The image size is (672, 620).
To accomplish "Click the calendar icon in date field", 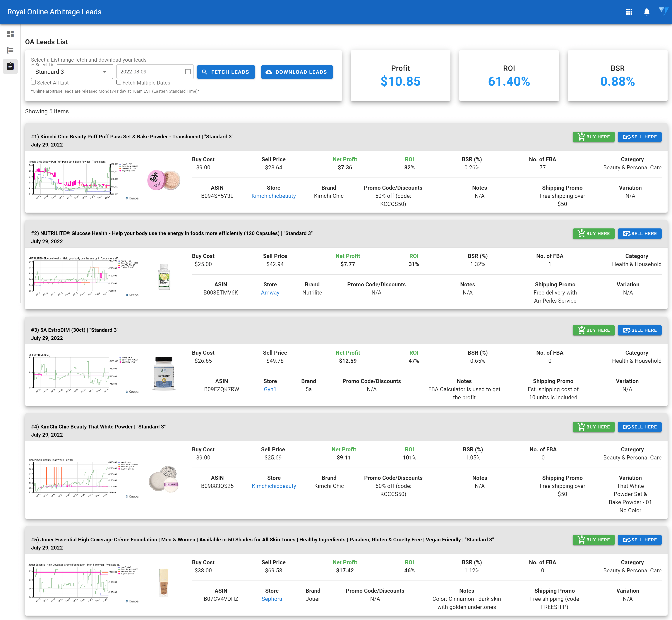I will point(188,72).
